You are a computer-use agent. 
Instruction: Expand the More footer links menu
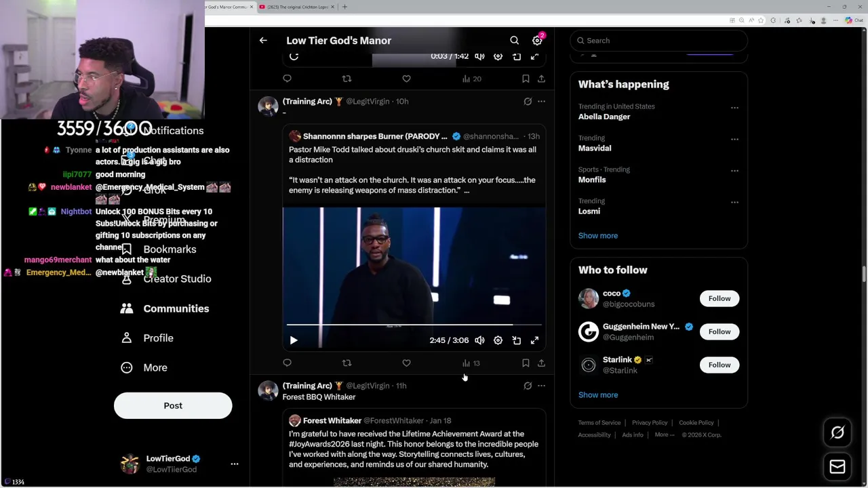coord(665,434)
